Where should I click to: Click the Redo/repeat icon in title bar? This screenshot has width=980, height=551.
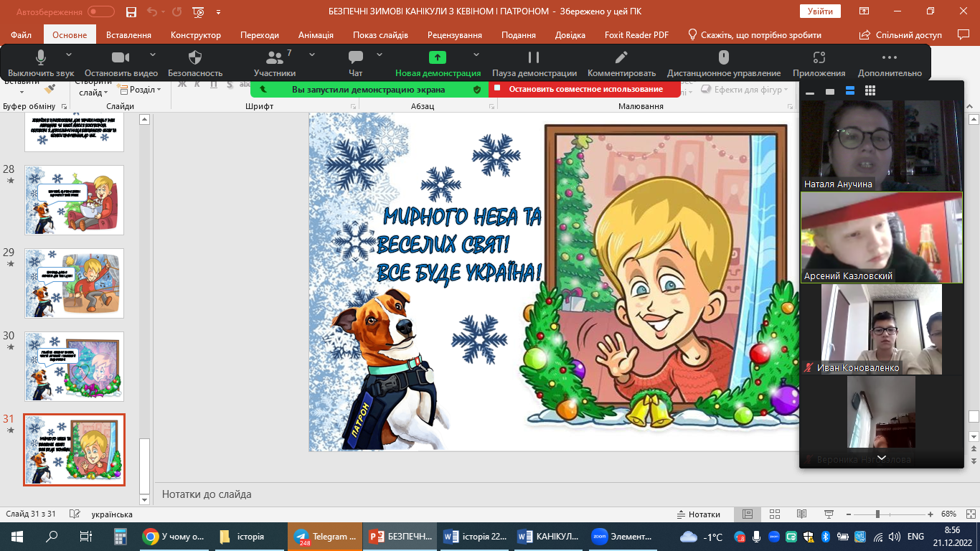pos(176,11)
